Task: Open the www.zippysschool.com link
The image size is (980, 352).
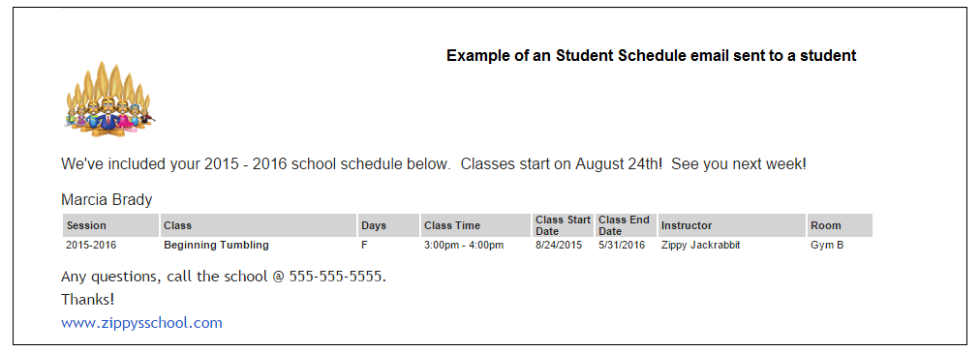Action: point(142,323)
